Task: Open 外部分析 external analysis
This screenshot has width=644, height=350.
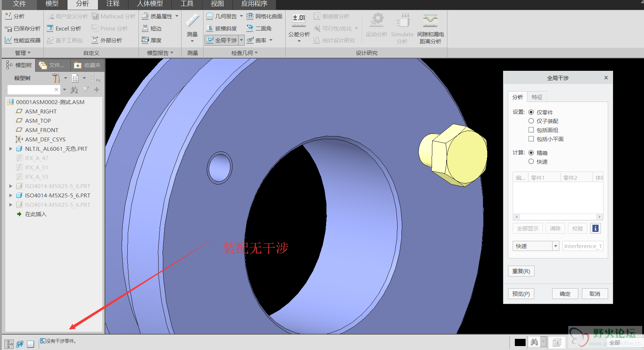Action: coord(107,40)
